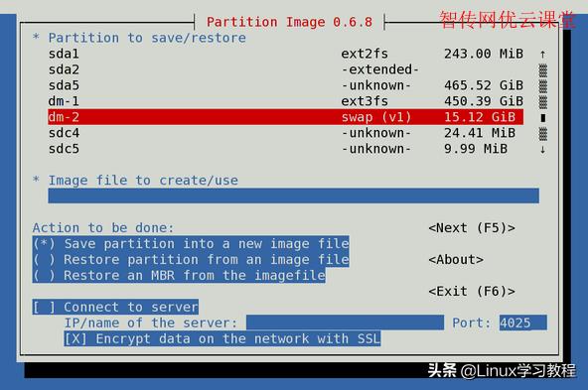Open the About button
This screenshot has width=588, height=390.
tap(456, 260)
